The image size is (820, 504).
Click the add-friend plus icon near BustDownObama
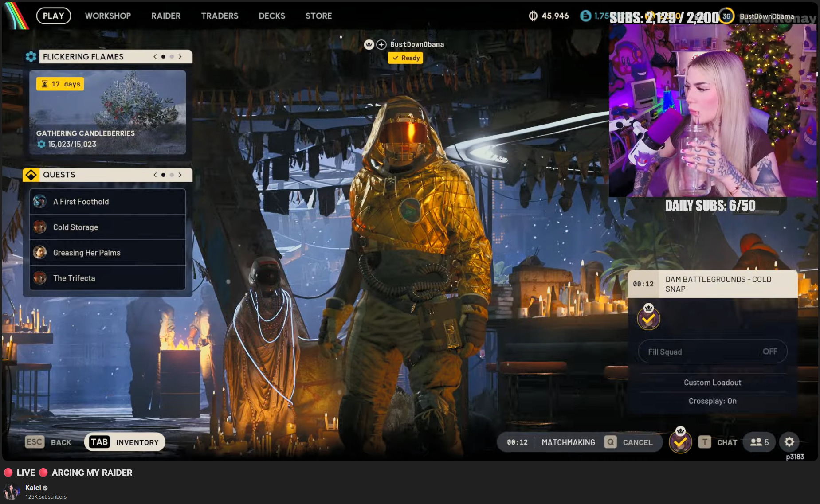(x=381, y=44)
